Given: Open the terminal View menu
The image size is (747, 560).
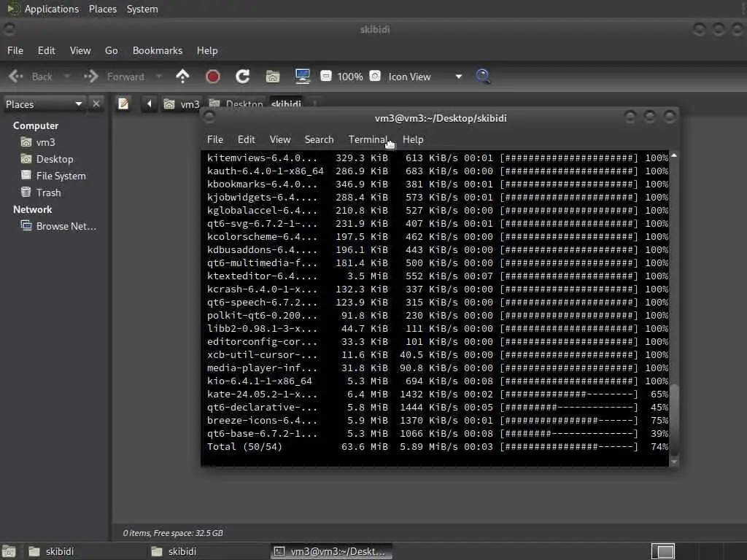Looking at the screenshot, I should 280,139.
